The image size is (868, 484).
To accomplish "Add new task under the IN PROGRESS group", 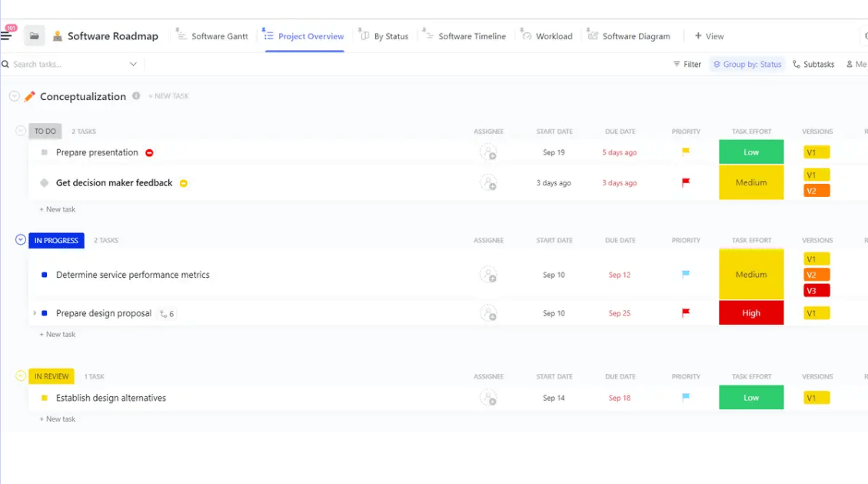I will [58, 335].
